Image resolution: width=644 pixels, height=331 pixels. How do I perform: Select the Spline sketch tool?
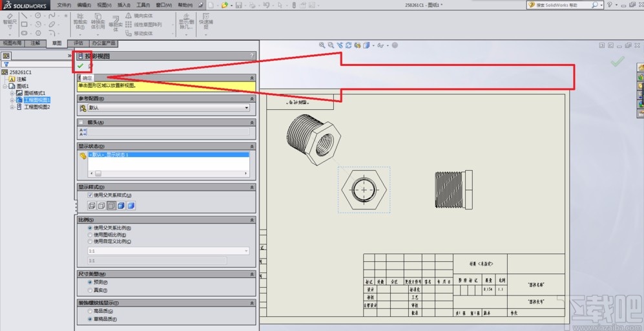(x=52, y=16)
